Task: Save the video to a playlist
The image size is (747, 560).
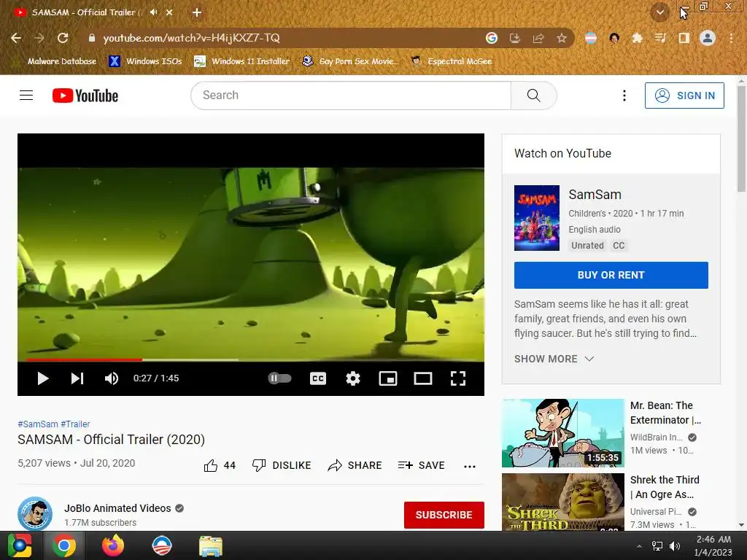Action: [x=421, y=465]
